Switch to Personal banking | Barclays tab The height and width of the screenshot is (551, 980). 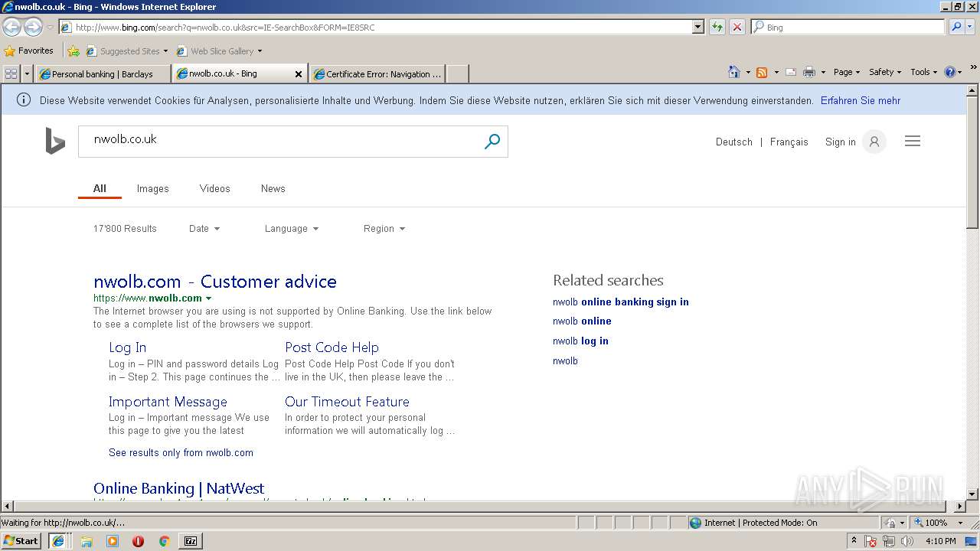[103, 74]
